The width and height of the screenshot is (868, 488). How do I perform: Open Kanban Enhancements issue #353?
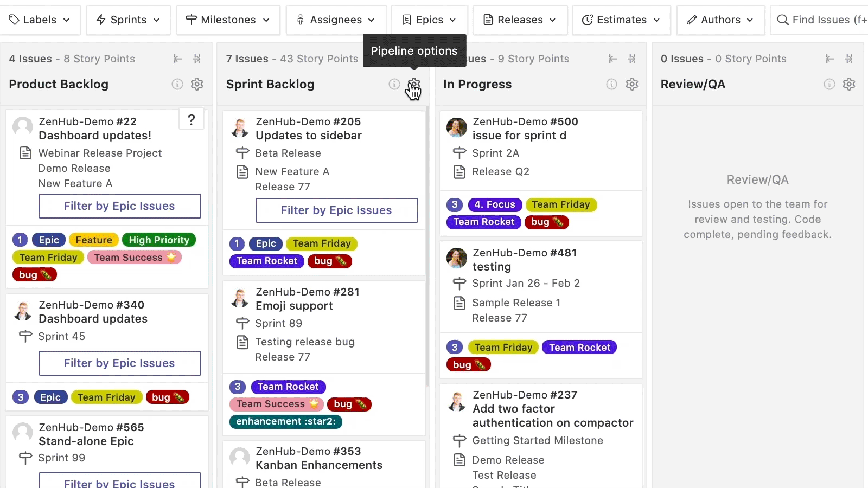[x=319, y=465]
